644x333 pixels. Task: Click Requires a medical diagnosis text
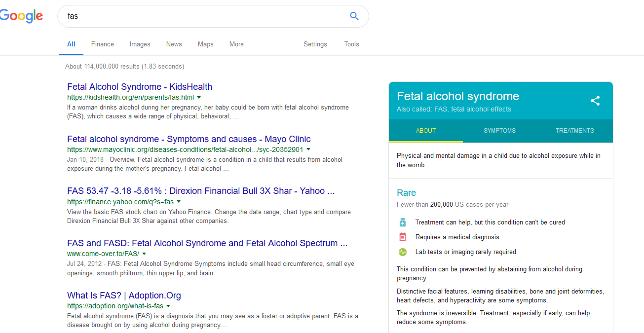pyautogui.click(x=457, y=237)
